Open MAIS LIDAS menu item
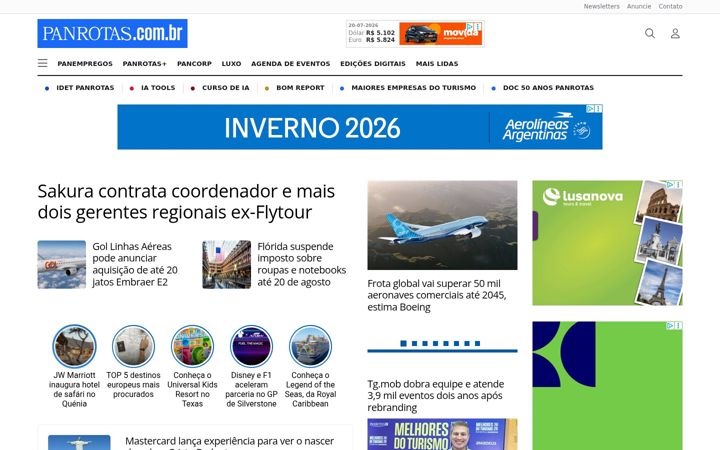 (x=437, y=64)
